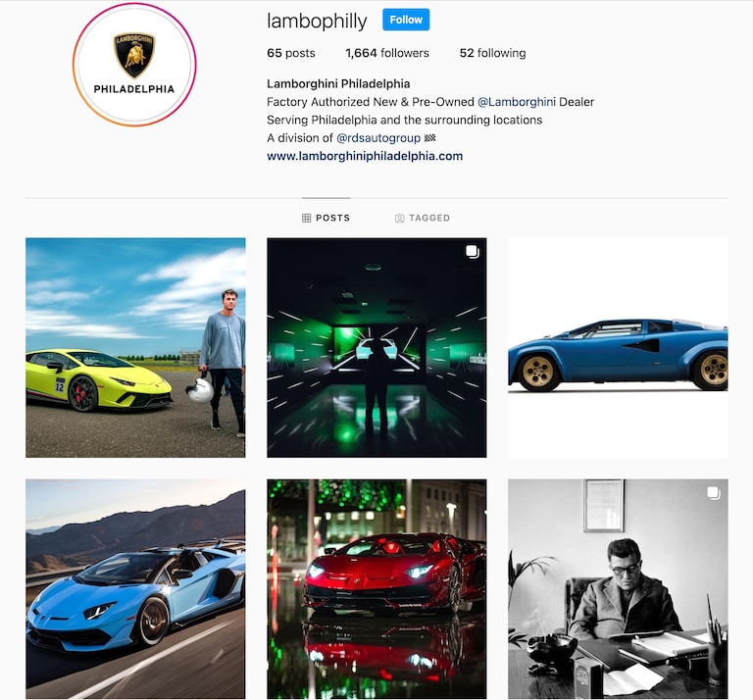Open the @Lamborghini mention link
753x700 pixels.
pyautogui.click(x=517, y=102)
